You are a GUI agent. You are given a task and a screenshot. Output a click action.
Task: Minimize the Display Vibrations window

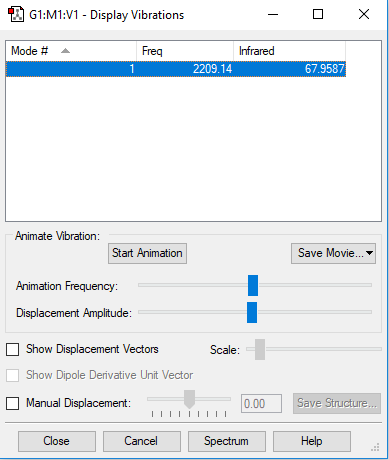[x=273, y=14]
